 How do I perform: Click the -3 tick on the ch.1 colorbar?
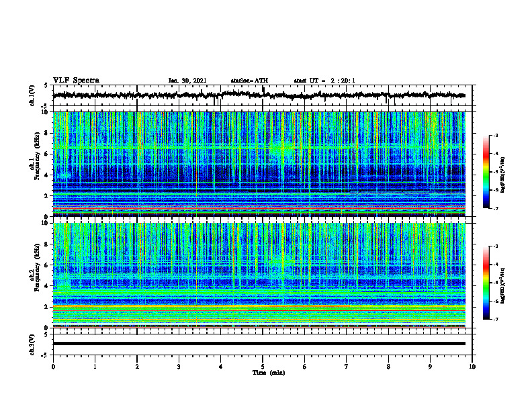(495, 135)
